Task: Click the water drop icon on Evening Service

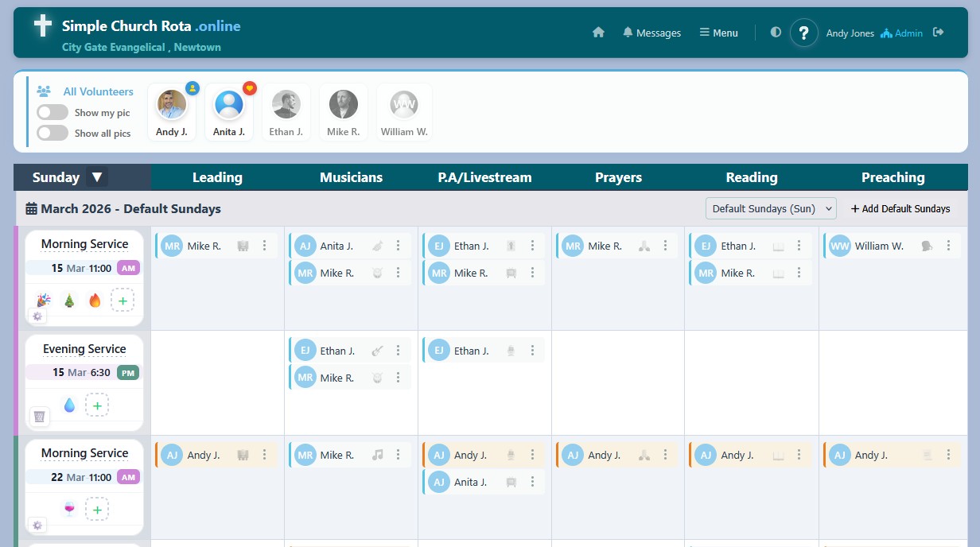Action: point(69,405)
